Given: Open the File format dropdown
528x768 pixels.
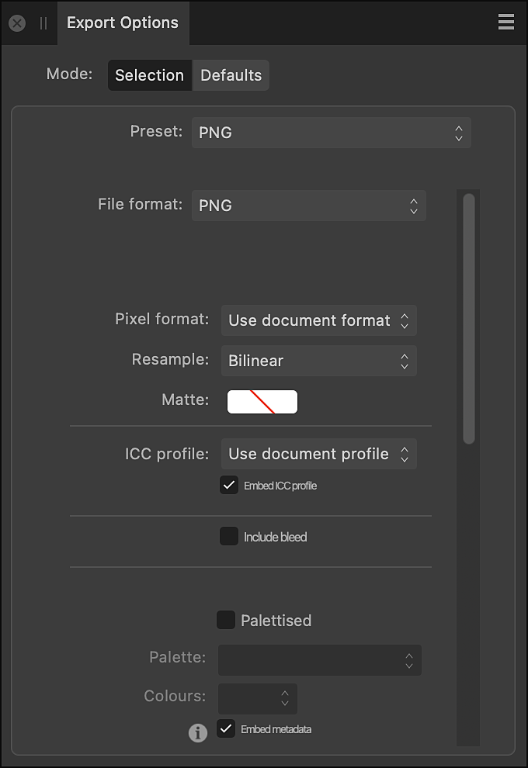Looking at the screenshot, I should tap(309, 206).
